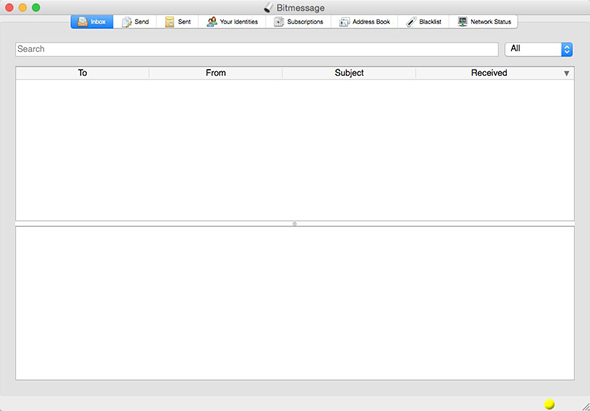The height and width of the screenshot is (411, 590).
Task: Click the window resize grip corner
Action: point(585,406)
